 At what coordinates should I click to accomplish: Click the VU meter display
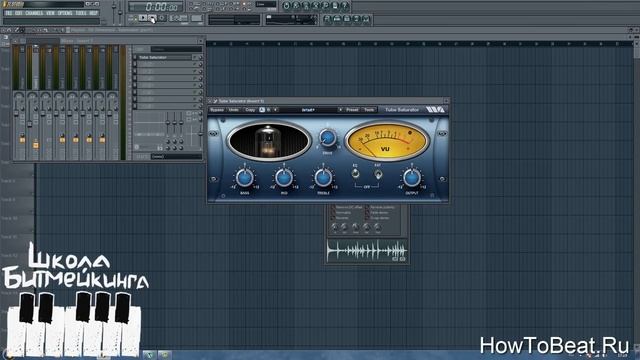386,141
